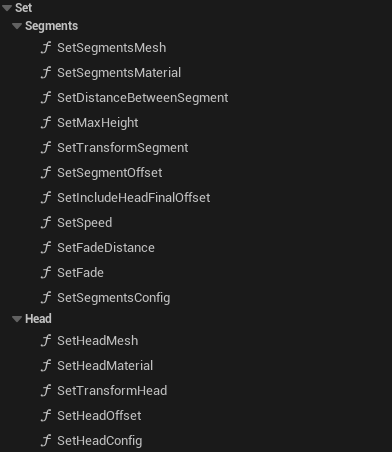
Task: Select the SetSegmentsConfig function
Action: [114, 298]
